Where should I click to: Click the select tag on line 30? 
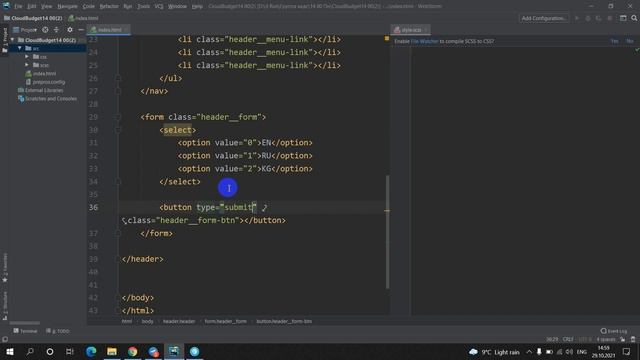pyautogui.click(x=178, y=130)
